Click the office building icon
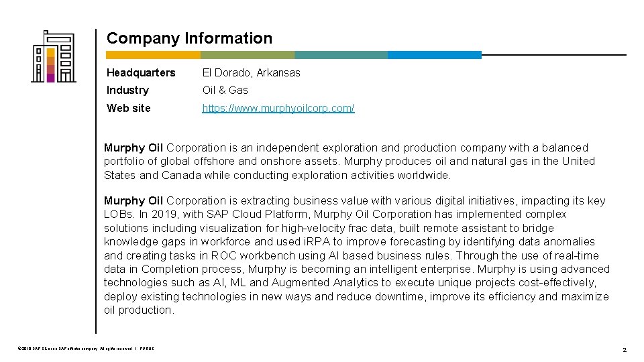644x362 pixels. [x=53, y=56]
